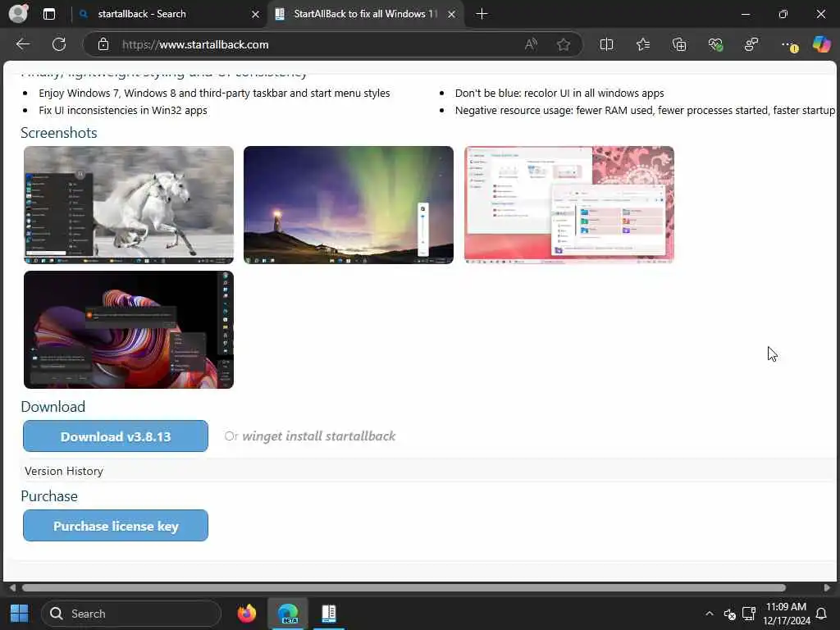The width and height of the screenshot is (840, 630).
Task: Click StartAllBack app taskbar icon
Action: 328,614
